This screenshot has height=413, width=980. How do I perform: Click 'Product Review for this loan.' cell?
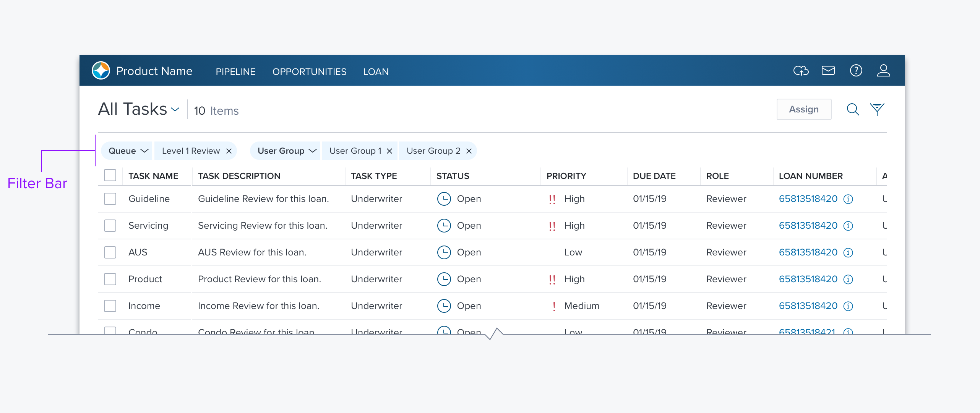point(260,279)
